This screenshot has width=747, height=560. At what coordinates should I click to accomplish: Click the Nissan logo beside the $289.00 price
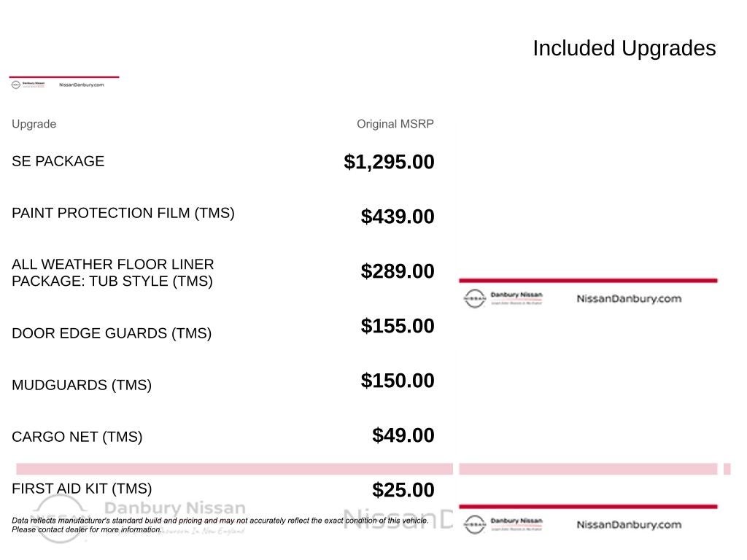coord(474,298)
